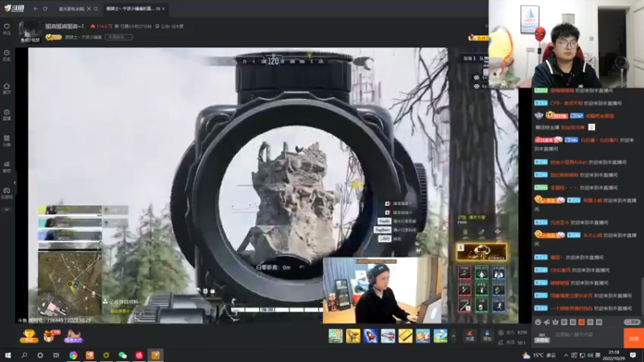Close the live room tab
This screenshot has height=362, width=644.
click(x=163, y=9)
